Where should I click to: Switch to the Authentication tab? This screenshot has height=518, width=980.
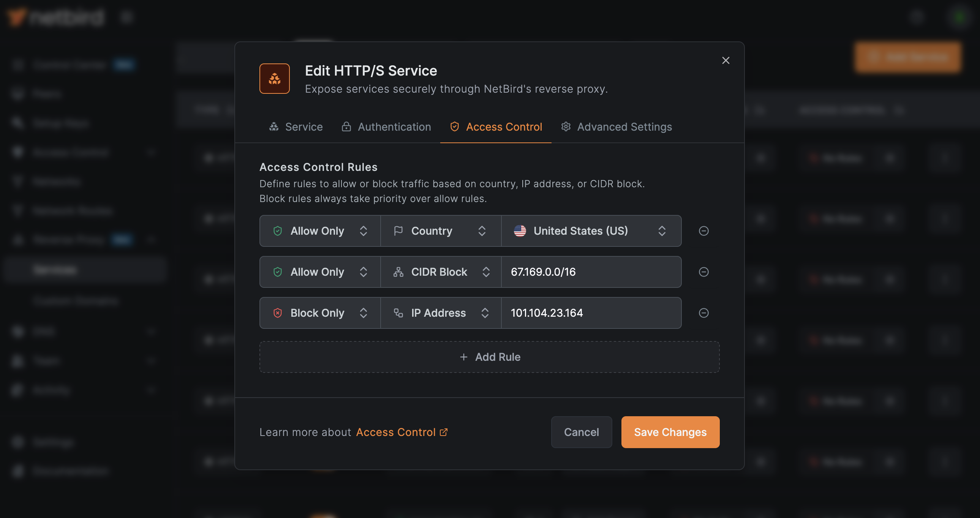(x=386, y=126)
